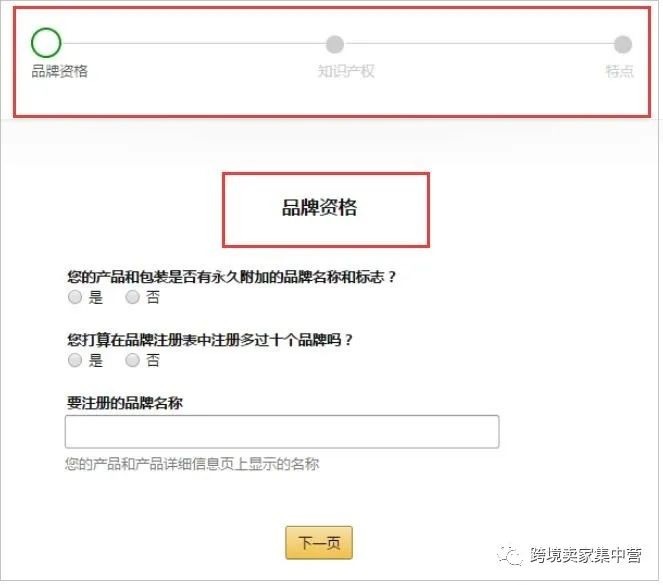Click the small 品牌资格 label under green circle
Image resolution: width=663 pixels, height=585 pixels.
click(x=60, y=71)
